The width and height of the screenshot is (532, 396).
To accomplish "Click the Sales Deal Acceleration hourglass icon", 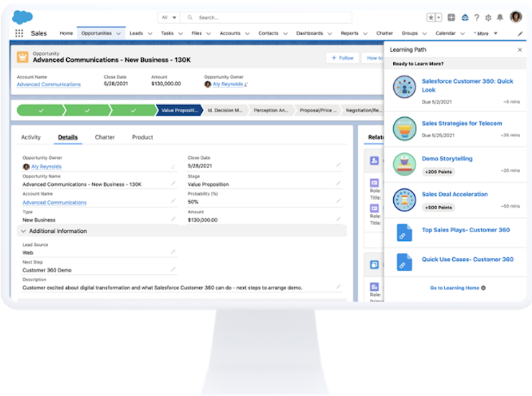I will point(405,200).
